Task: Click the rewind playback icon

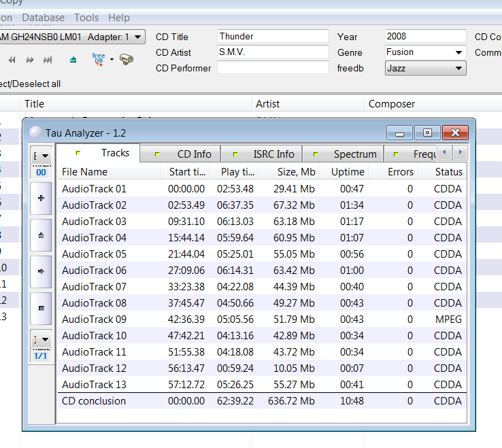Action: point(12,60)
